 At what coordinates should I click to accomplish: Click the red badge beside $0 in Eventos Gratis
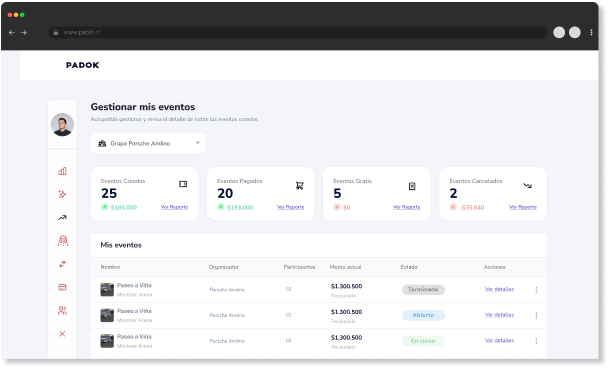click(337, 207)
